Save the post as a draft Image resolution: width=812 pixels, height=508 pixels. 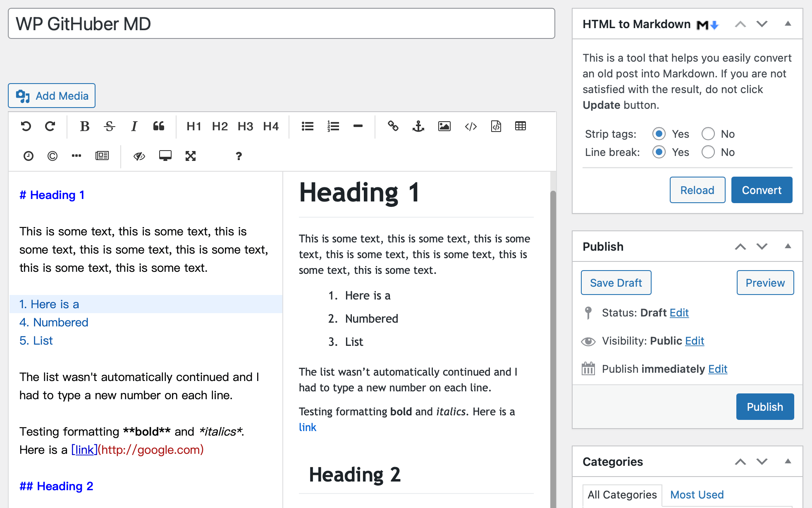pyautogui.click(x=616, y=283)
